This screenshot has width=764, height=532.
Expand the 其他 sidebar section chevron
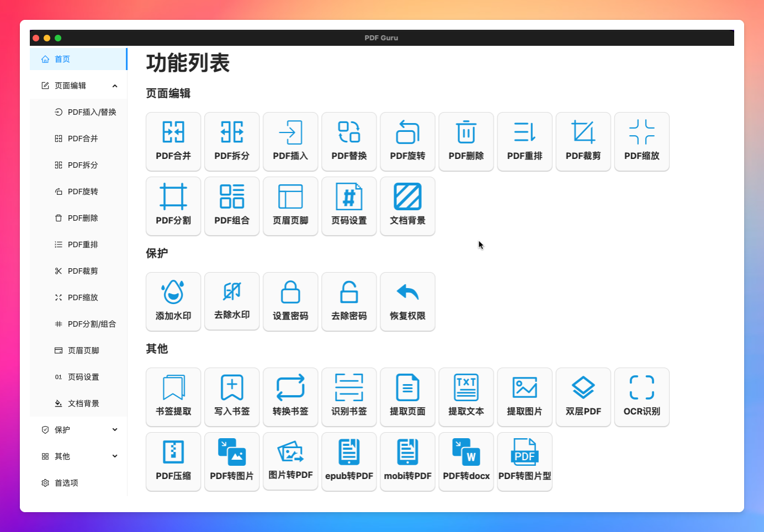pyautogui.click(x=115, y=456)
